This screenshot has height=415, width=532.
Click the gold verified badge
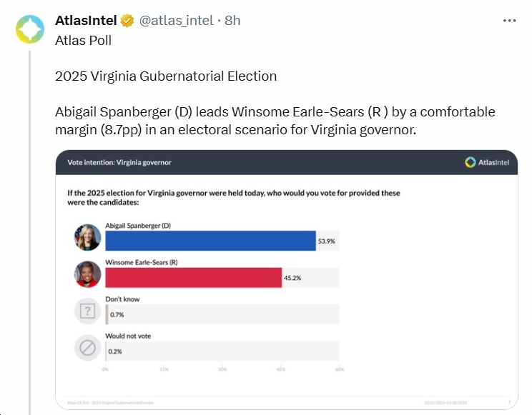[x=127, y=21]
